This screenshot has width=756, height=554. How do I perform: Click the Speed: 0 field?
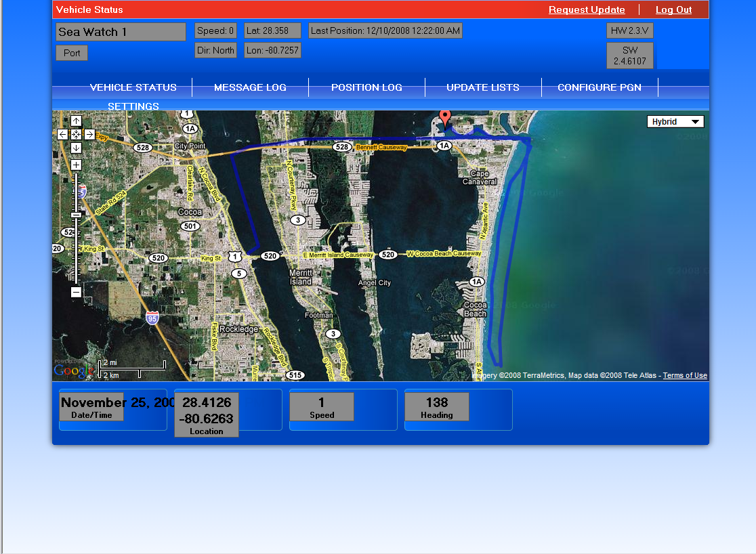(215, 31)
